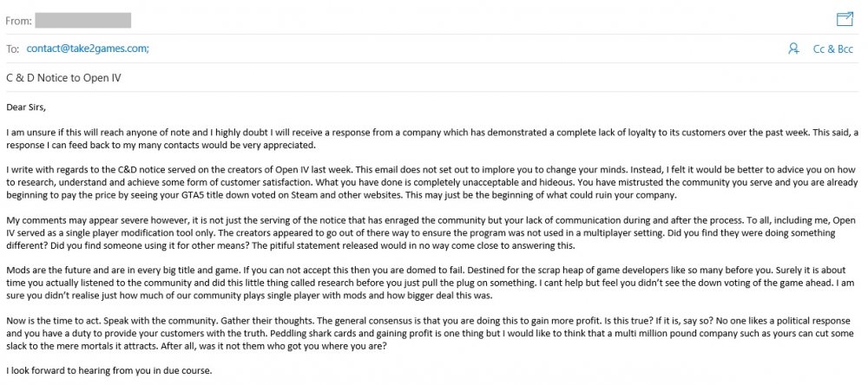Open message in a new window

click(844, 18)
